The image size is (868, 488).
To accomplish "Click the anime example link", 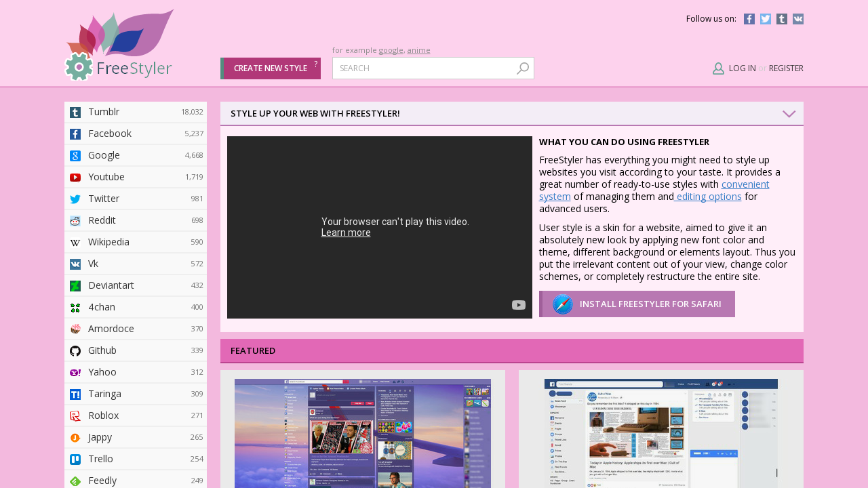I will [x=418, y=50].
